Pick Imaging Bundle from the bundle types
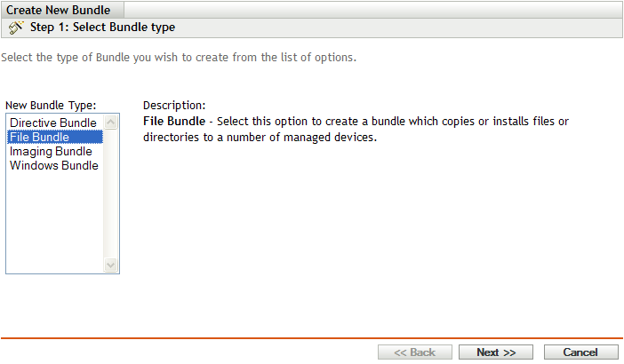 pyautogui.click(x=51, y=151)
